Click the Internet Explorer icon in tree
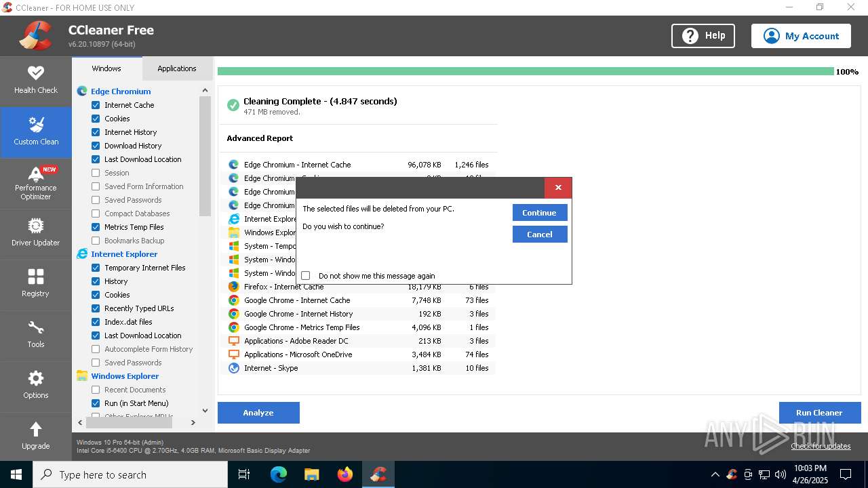 (82, 253)
